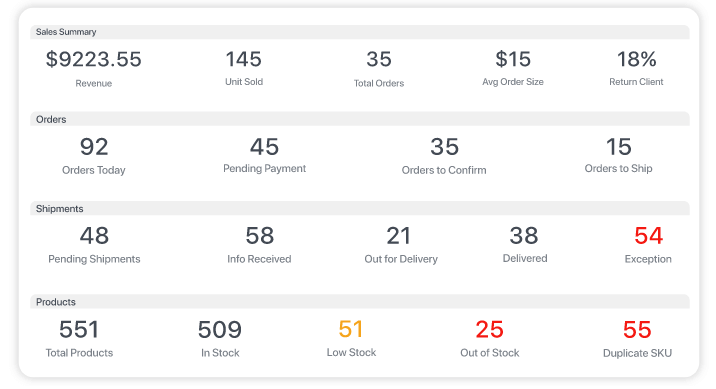Viewport: 716px width, 389px height.
Task: View Orders to Confirm list
Action: [444, 156]
